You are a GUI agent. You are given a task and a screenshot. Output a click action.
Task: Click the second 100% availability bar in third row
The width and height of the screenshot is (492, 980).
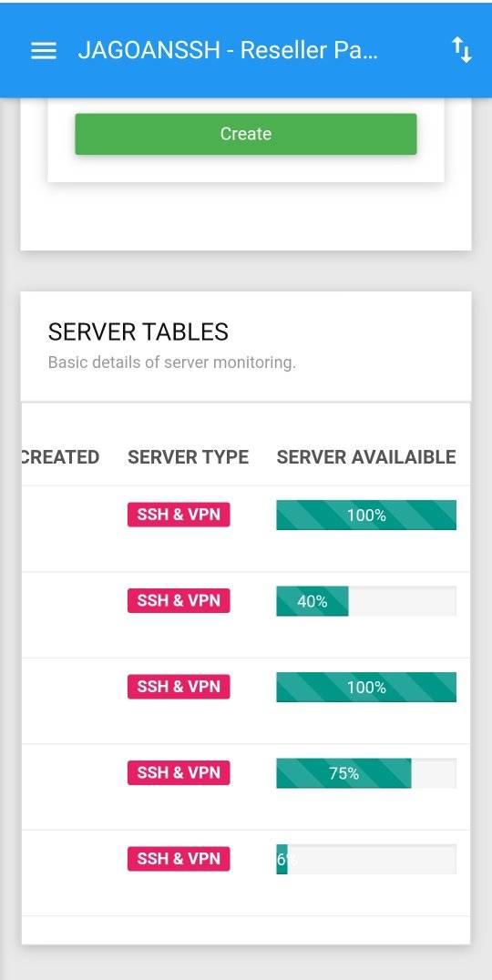pyautogui.click(x=366, y=687)
